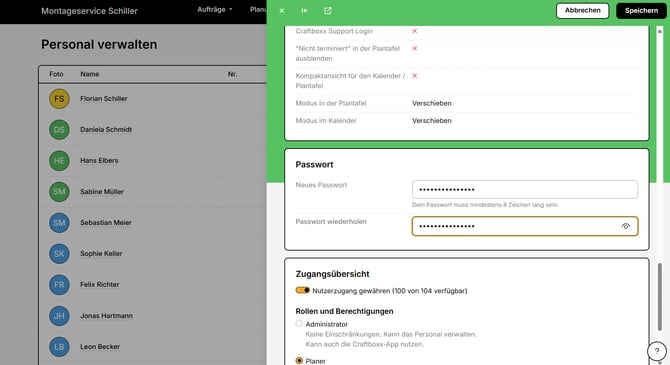Toggle "Nicht terminiert" ausblenden red X
The height and width of the screenshot is (365, 670).
tap(414, 48)
